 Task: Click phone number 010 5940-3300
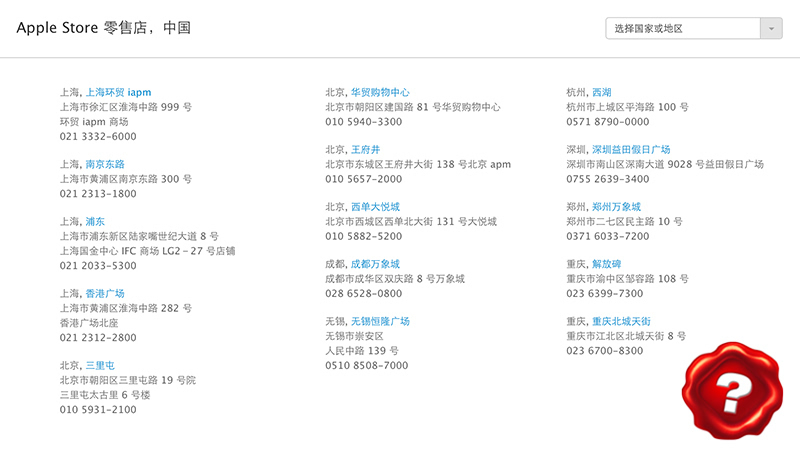[364, 122]
